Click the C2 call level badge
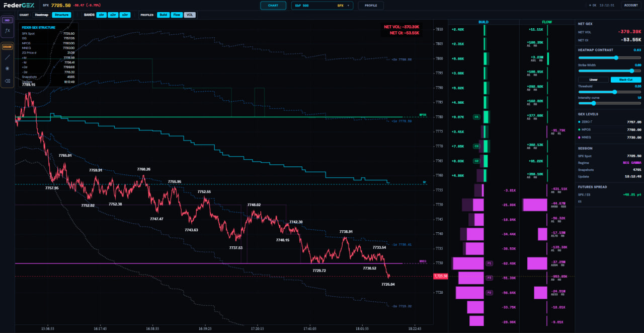 tap(476, 161)
